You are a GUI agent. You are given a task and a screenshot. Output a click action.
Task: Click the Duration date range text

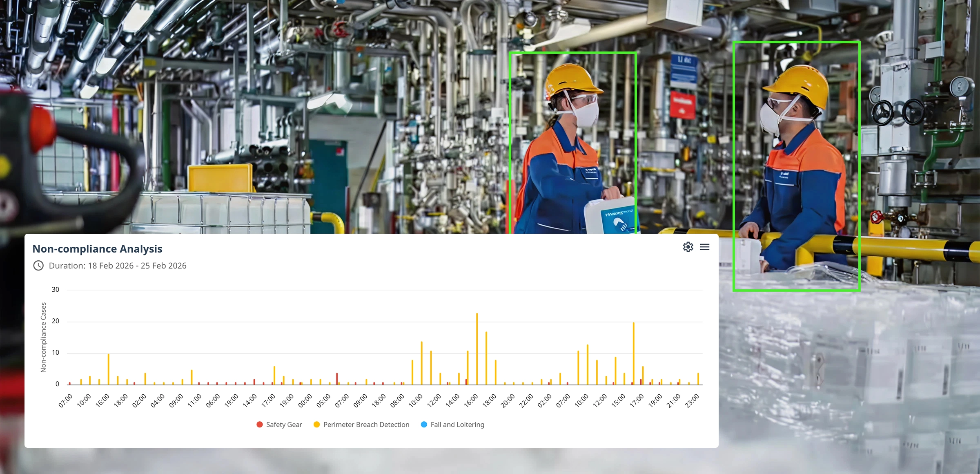coord(118,266)
